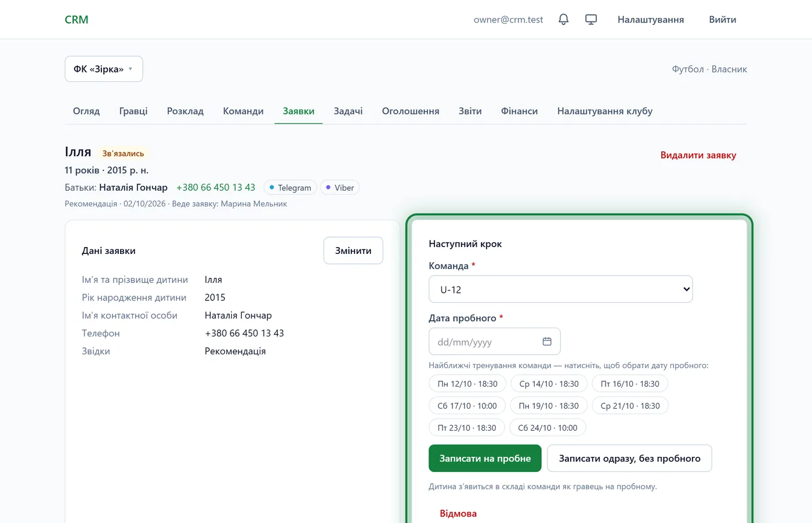Viewport: 812px width, 523px height.
Task: Open calendar picker in trial date field
Action: pyautogui.click(x=547, y=342)
